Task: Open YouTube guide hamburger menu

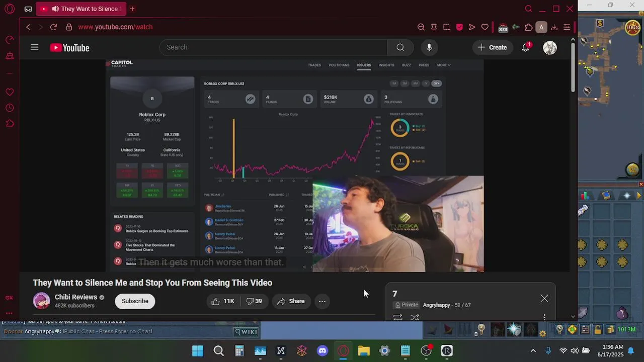Action: tap(34, 47)
